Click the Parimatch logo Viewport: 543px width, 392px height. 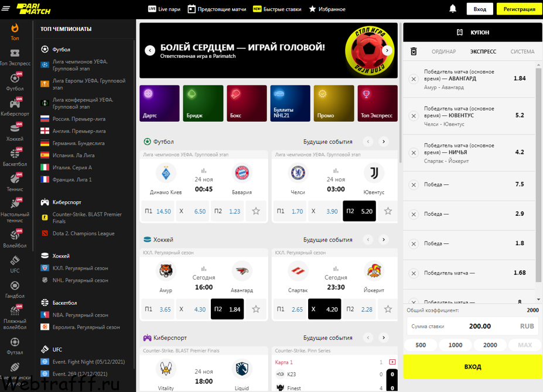tap(33, 9)
